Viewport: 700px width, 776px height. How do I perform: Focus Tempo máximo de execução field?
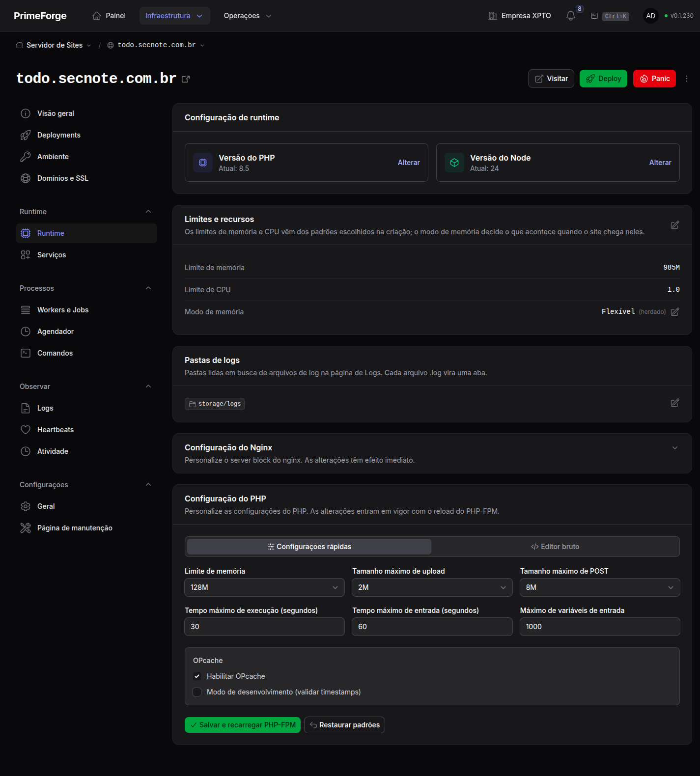(x=264, y=627)
